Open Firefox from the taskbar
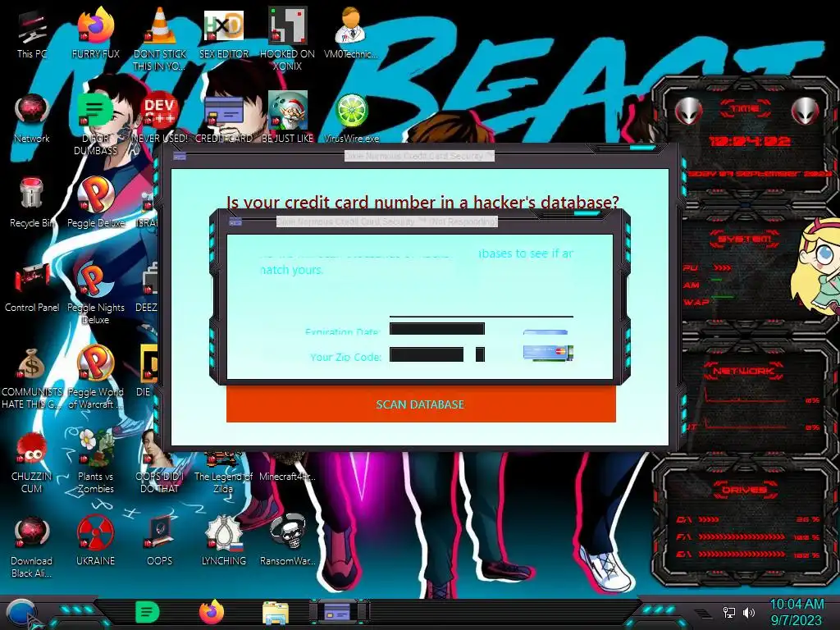Viewport: 840px width, 630px height. (212, 612)
